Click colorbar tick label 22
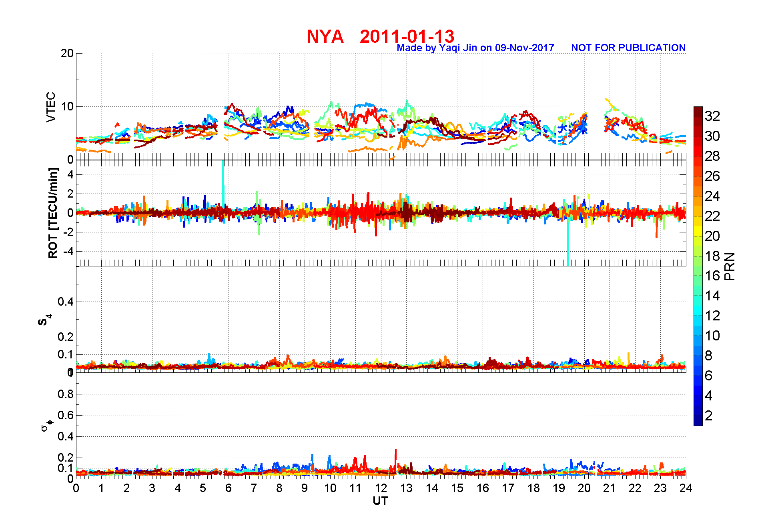The width and height of the screenshot is (762, 532). (712, 216)
